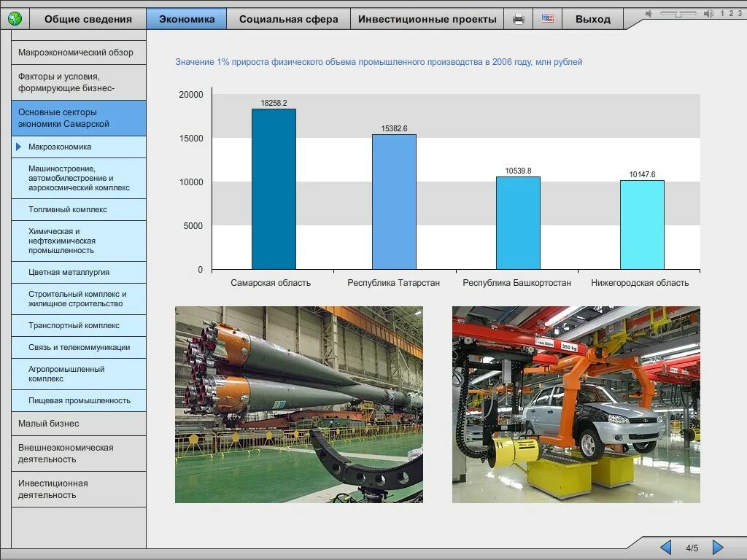Click the Республика Татарстан axis label
This screenshot has width=747, height=560.
[x=393, y=283]
